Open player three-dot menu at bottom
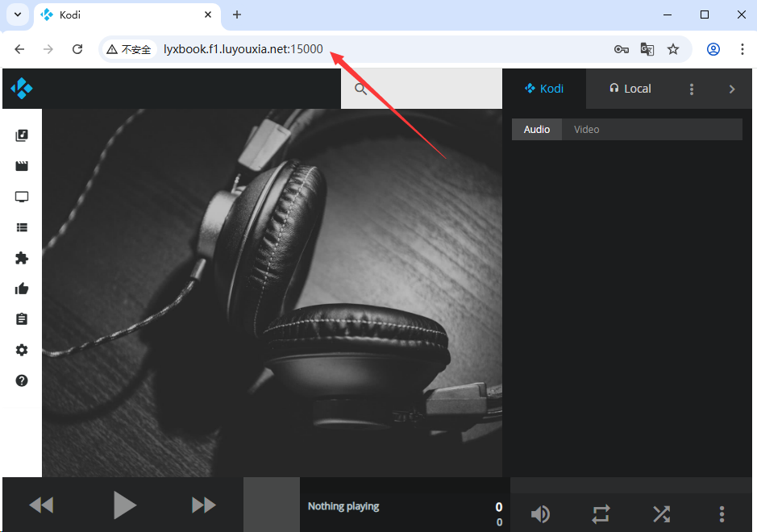Screen dimensions: 757x532 point(722,514)
